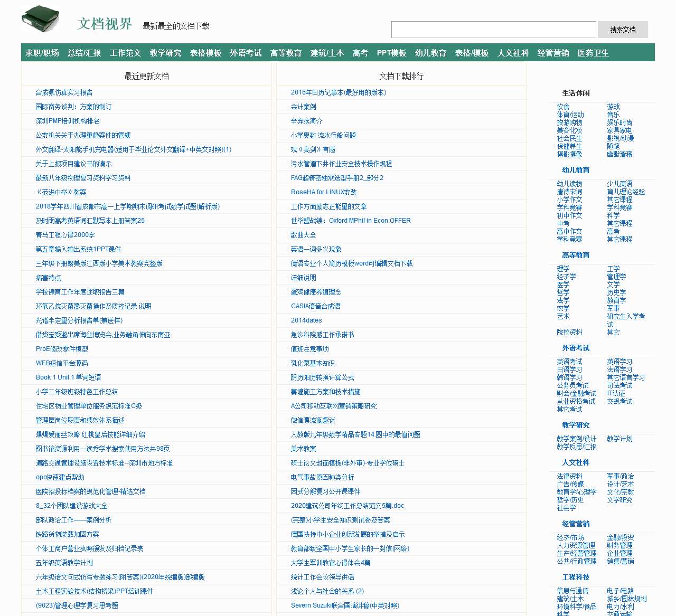Screen dimensions: 676x616
Task: Select 英语考试 under 外语考试 sidebar
Action: pos(570,362)
